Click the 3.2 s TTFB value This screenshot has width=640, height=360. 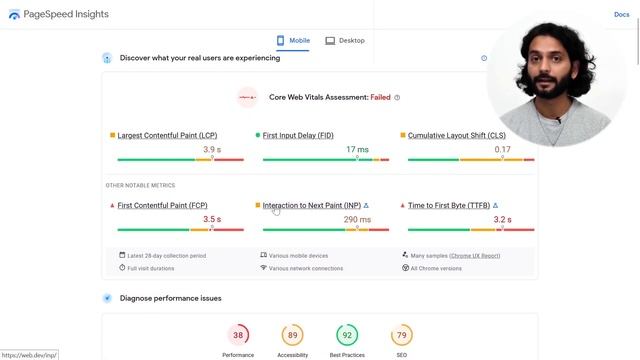coord(502,219)
